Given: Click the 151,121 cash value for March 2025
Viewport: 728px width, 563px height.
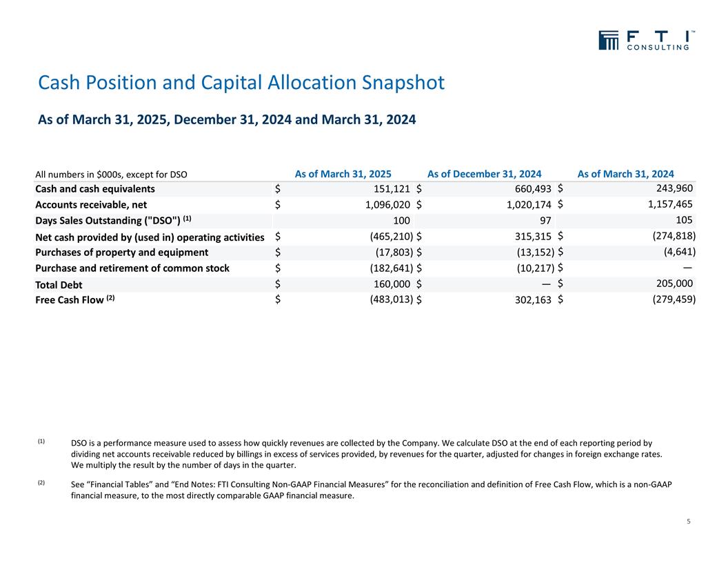Looking at the screenshot, I should pyautogui.click(x=391, y=189).
